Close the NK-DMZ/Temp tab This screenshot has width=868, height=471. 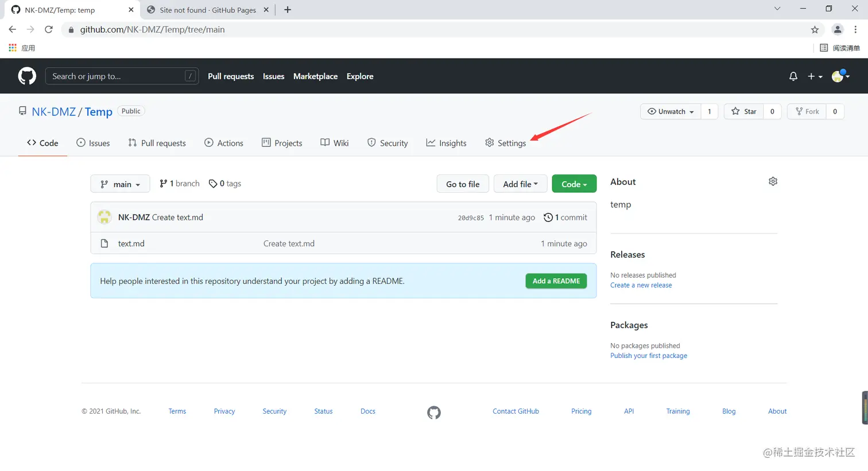click(x=131, y=10)
